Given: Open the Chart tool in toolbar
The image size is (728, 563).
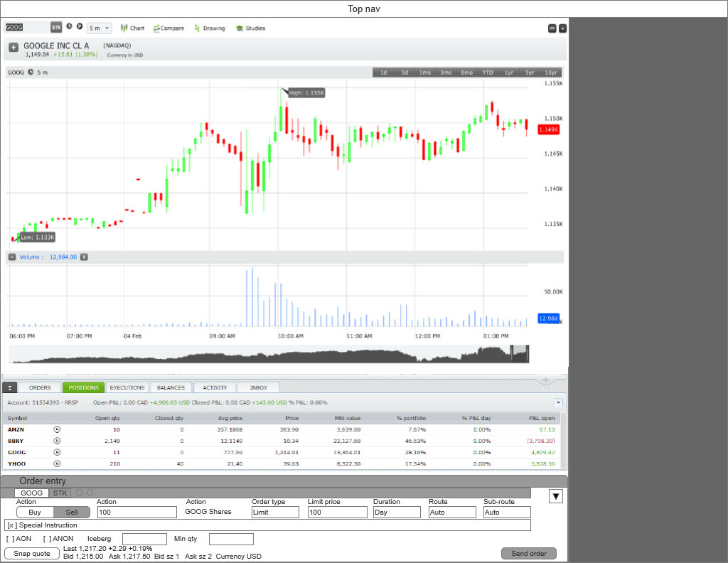Looking at the screenshot, I should (132, 28).
